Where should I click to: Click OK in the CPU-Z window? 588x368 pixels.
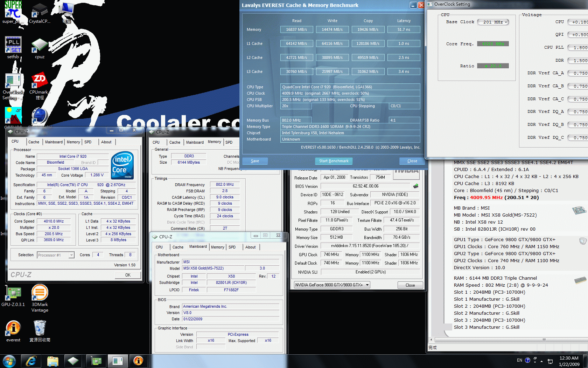[x=128, y=275]
